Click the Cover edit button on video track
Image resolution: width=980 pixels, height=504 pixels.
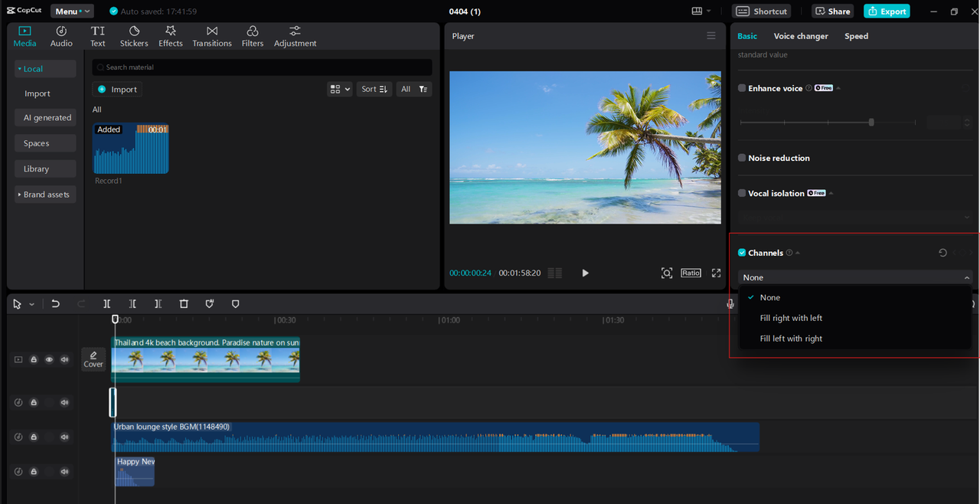[x=93, y=359]
